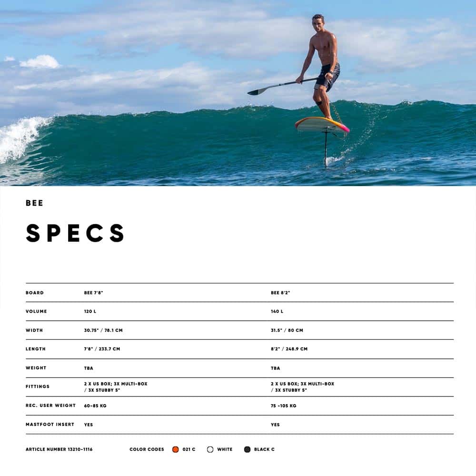The image size is (476, 476).
Task: Select the 140 L volume value
Action: click(277, 311)
